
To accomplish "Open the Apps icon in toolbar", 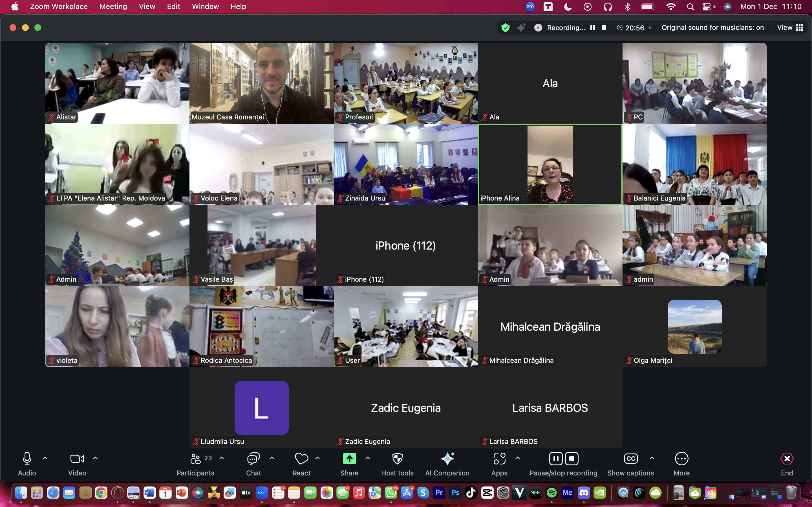I will point(499,459).
